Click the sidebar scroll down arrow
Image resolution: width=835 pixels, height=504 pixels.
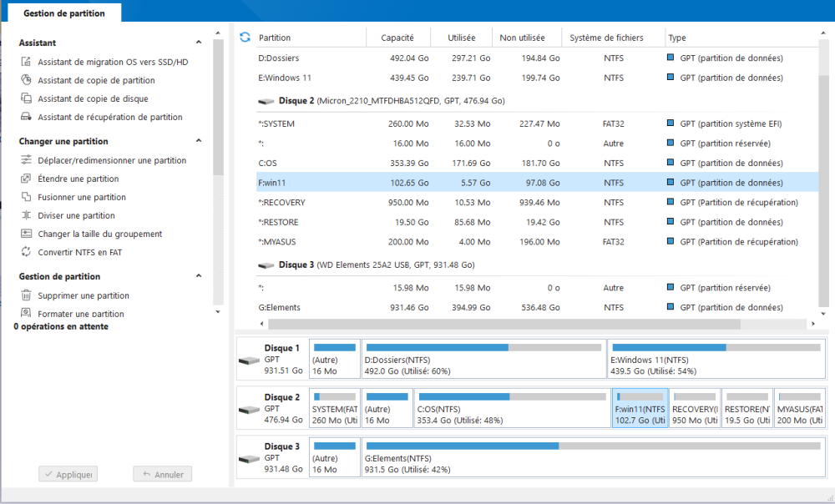click(218, 312)
